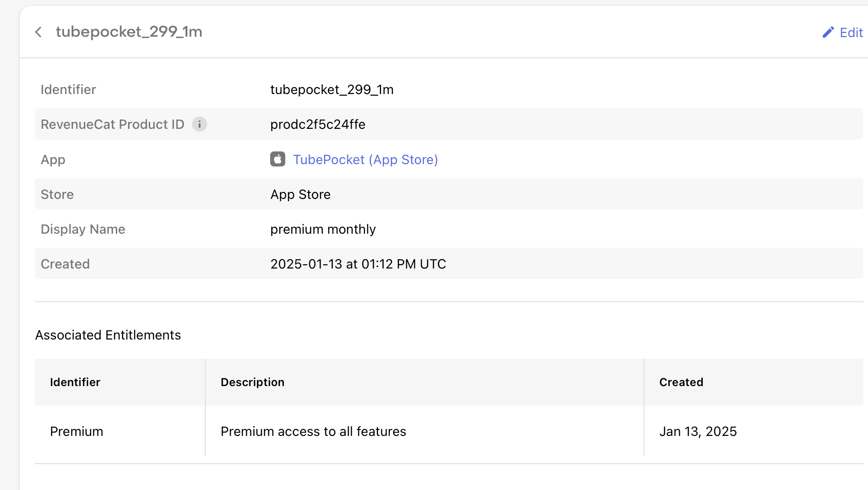Click the Created column header in entitlements table

tap(681, 382)
